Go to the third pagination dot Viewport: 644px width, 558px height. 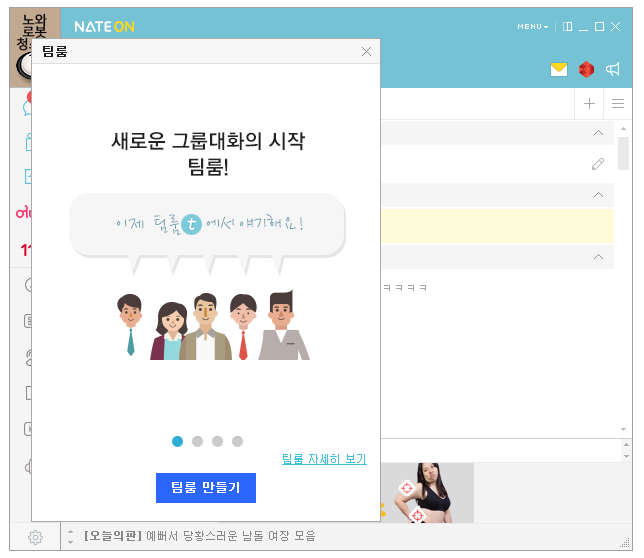pyautogui.click(x=217, y=441)
